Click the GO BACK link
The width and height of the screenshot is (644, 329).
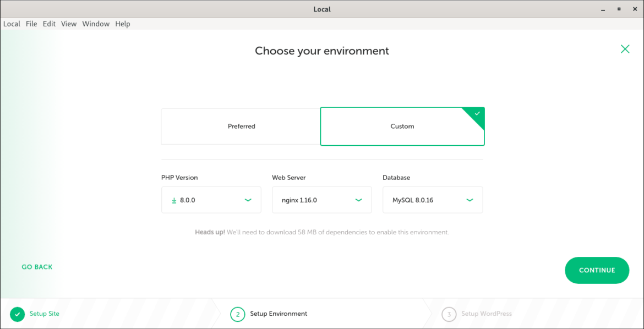37,267
